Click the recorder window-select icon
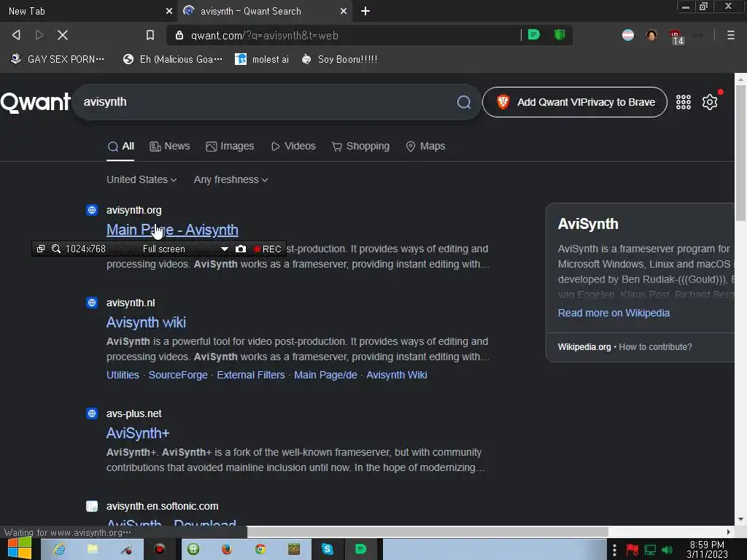Image resolution: width=747 pixels, height=560 pixels. 41,249
